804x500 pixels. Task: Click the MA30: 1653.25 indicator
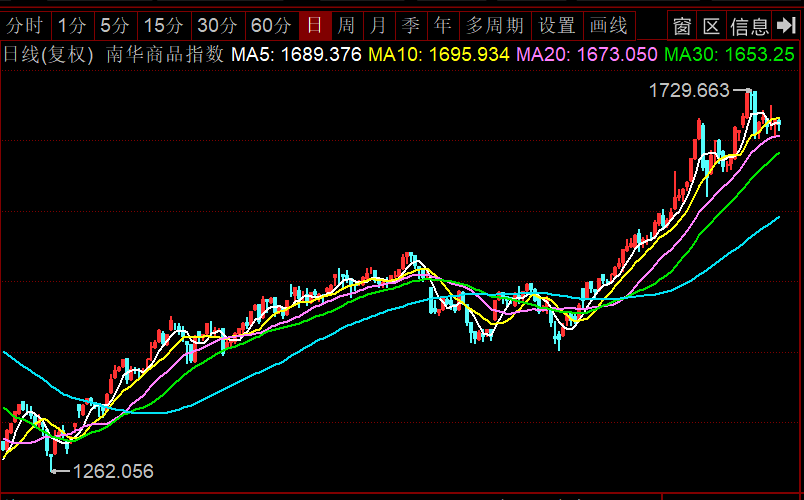coord(729,54)
